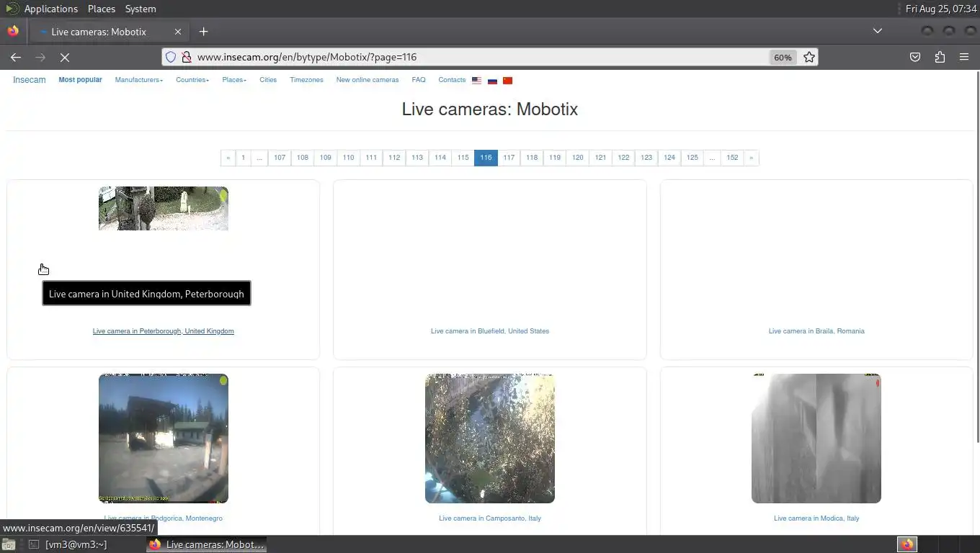Open the shield tracking protection icon
This screenshot has height=553, width=980.
[x=171, y=57]
